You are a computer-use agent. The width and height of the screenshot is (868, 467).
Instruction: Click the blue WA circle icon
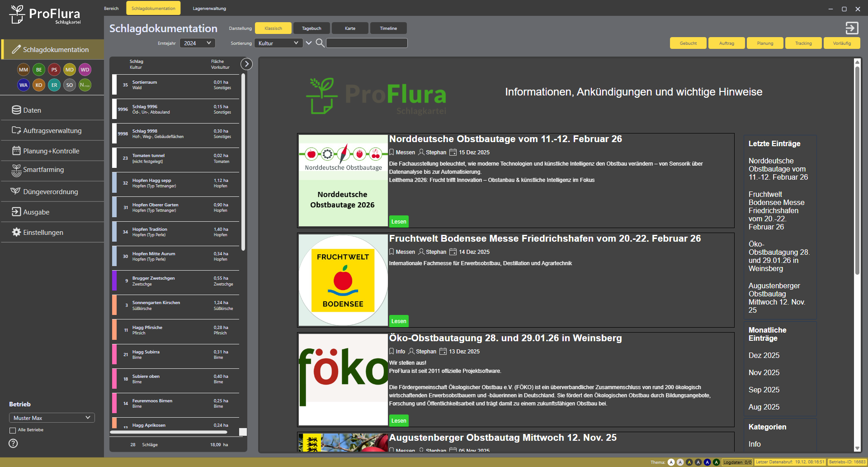coord(24,85)
